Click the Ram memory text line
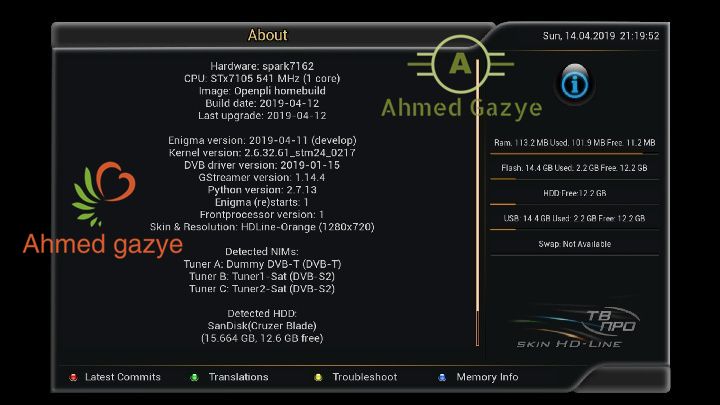Screen dimensions: 720x405 (x=574, y=143)
